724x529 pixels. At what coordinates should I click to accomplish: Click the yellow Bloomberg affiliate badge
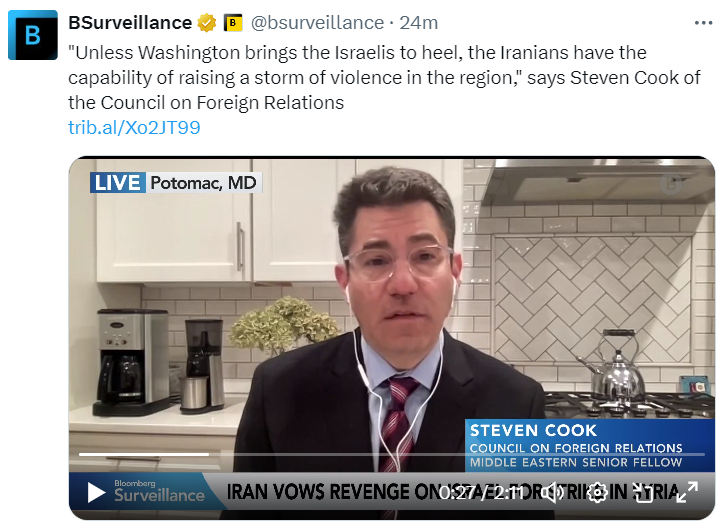coord(233,23)
